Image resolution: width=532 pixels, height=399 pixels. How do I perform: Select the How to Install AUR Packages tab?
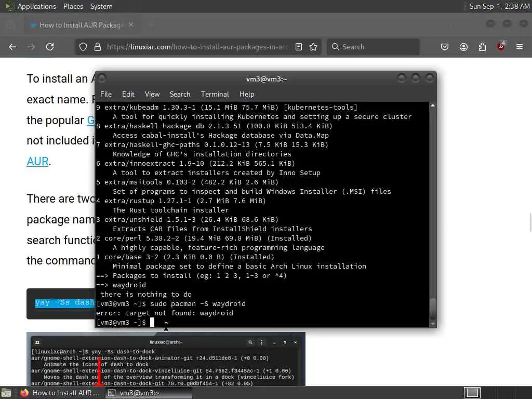click(x=82, y=25)
